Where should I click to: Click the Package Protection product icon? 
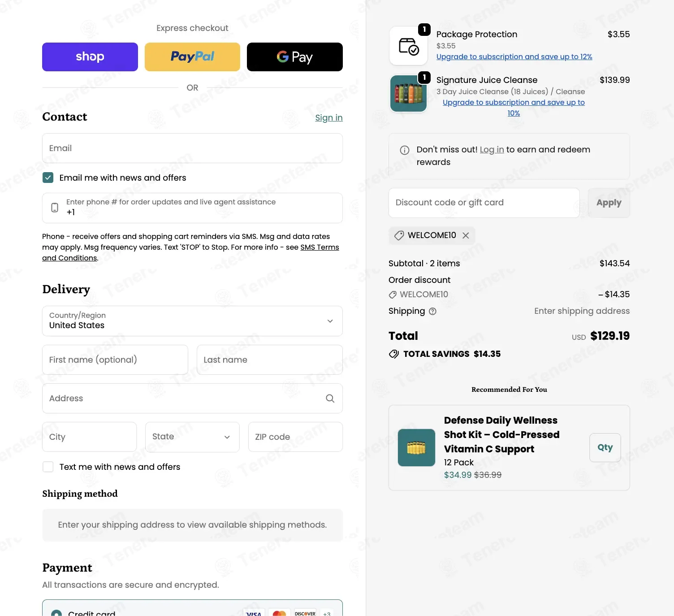tap(408, 46)
